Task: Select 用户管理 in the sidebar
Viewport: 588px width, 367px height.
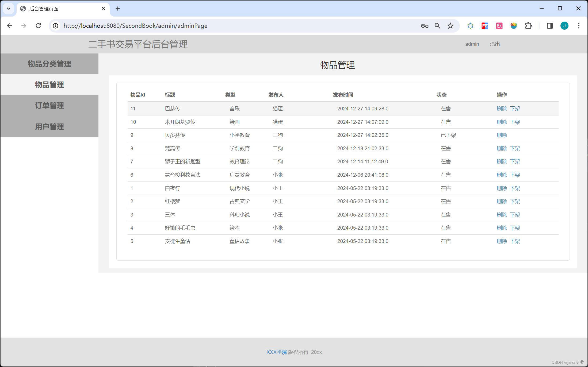Action: tap(49, 126)
